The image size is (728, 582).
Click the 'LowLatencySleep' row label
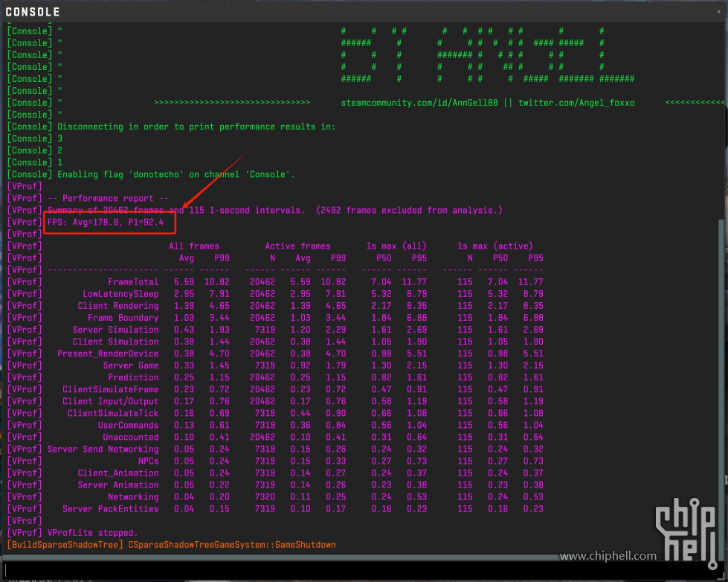click(120, 294)
